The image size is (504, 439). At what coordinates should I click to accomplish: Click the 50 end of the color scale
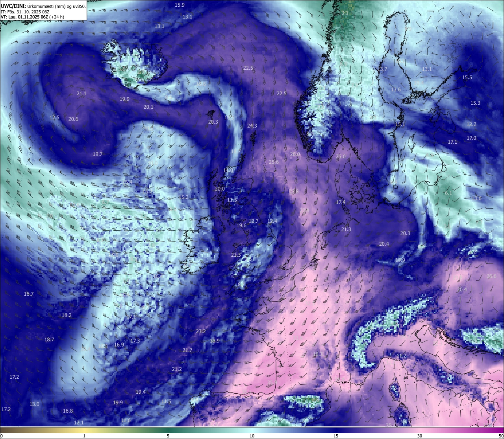[501, 436]
